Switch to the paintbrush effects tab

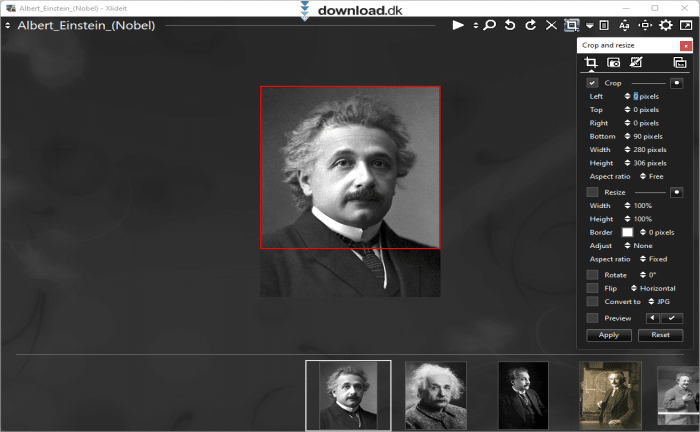pos(636,62)
